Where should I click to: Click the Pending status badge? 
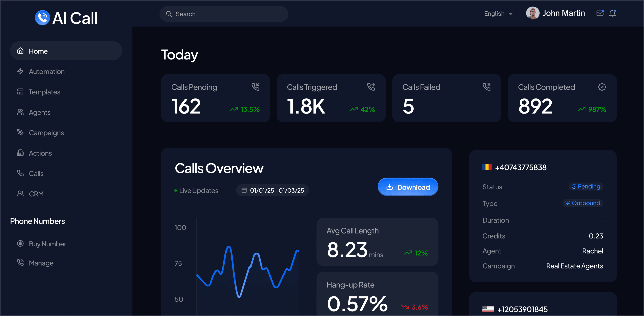(x=586, y=186)
